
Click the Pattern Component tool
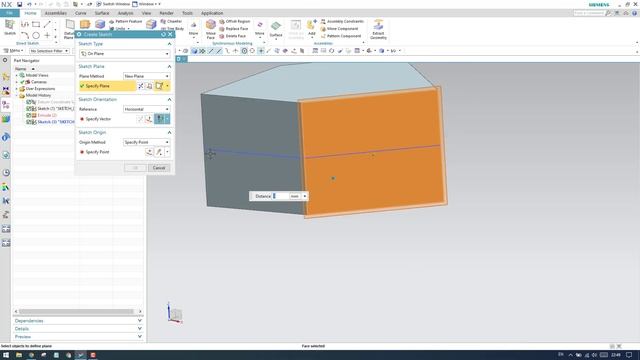[x=341, y=36]
